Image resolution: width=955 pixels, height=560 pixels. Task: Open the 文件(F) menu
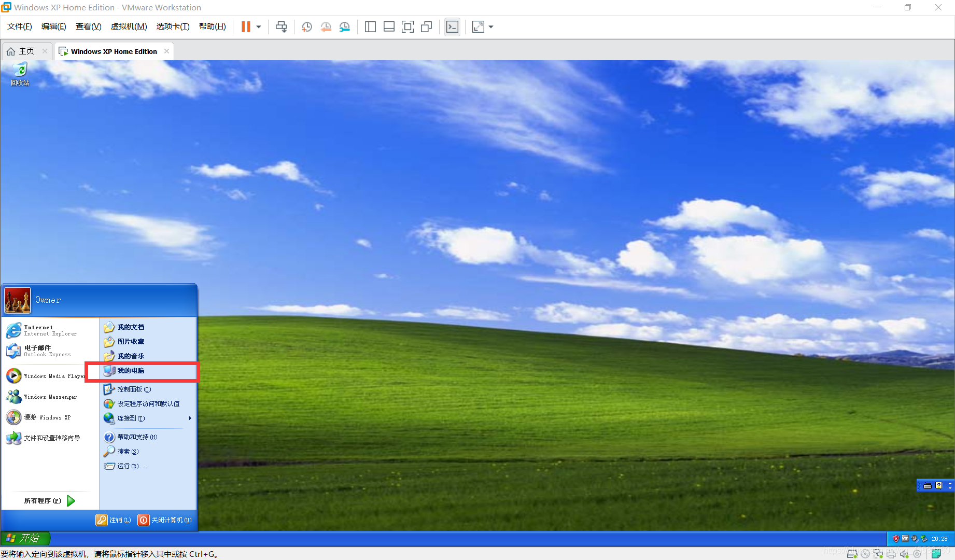[20, 26]
